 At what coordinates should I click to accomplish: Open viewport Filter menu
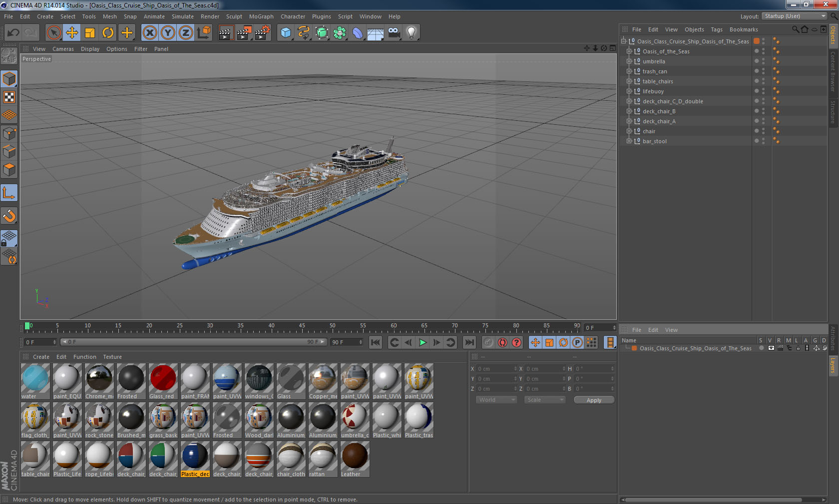click(x=141, y=49)
